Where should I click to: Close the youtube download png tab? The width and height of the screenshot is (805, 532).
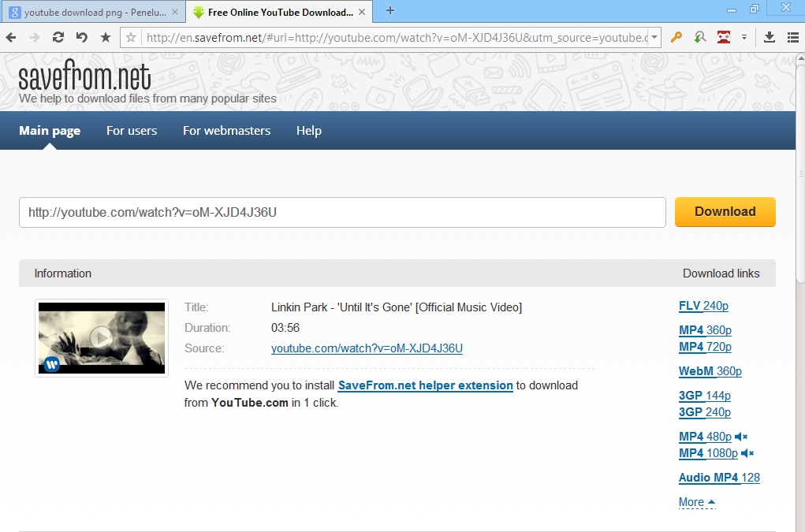175,13
